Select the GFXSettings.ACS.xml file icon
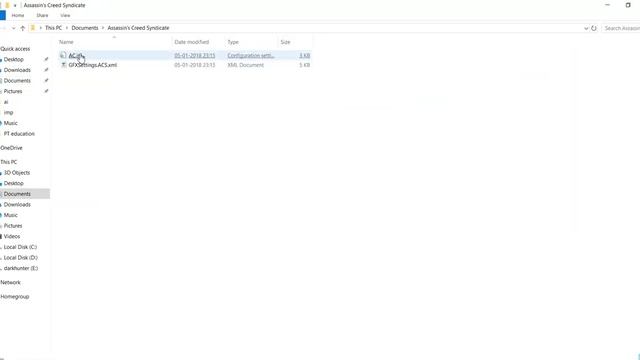 tap(63, 65)
